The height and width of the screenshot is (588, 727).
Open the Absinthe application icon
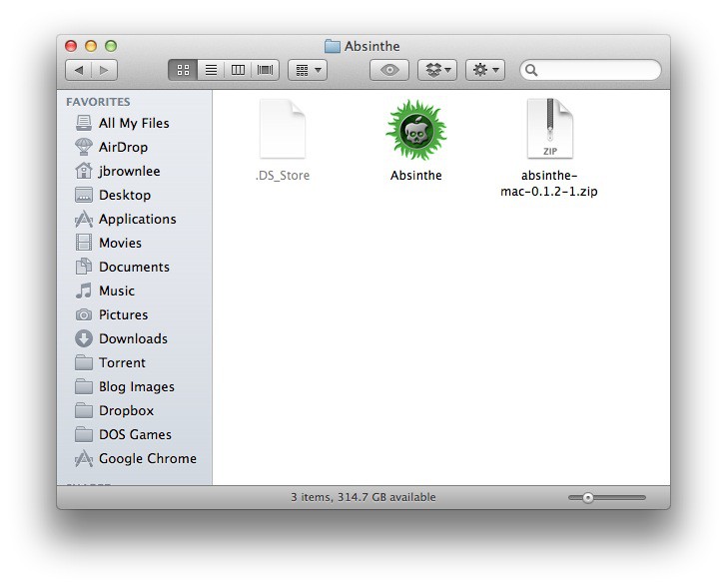click(x=415, y=131)
